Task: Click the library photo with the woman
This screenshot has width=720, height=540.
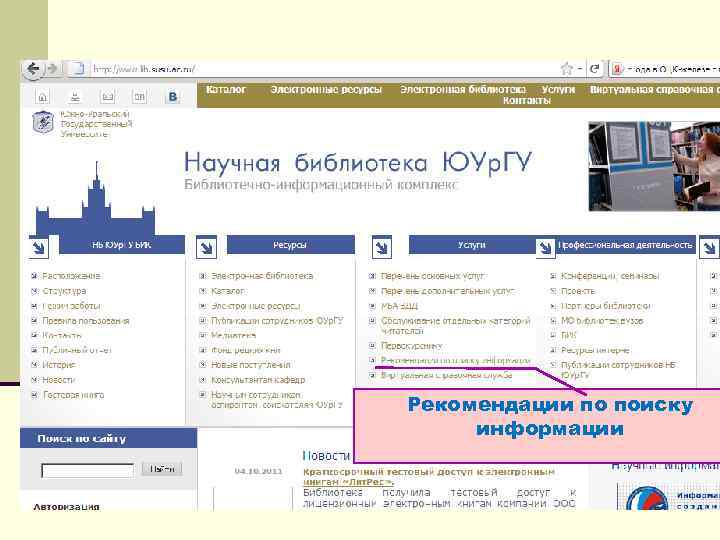Action: [x=654, y=166]
